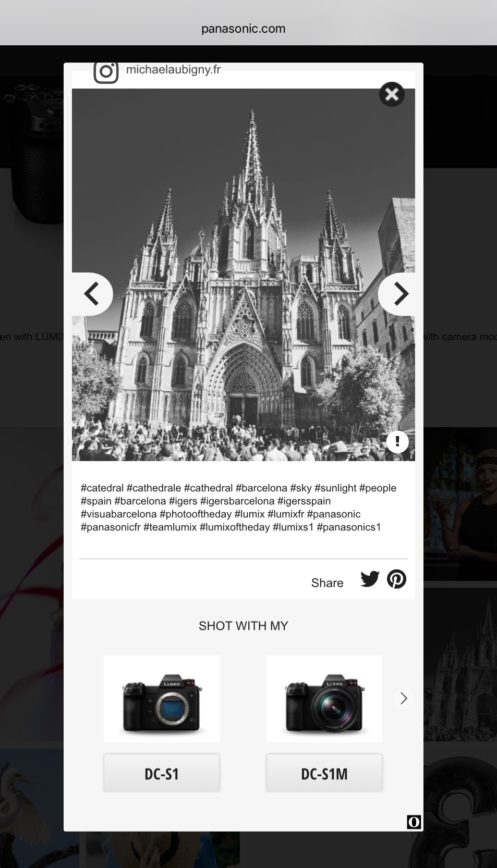The image size is (497, 868).
Task: Go to previous photo with left arrow
Action: 92,294
